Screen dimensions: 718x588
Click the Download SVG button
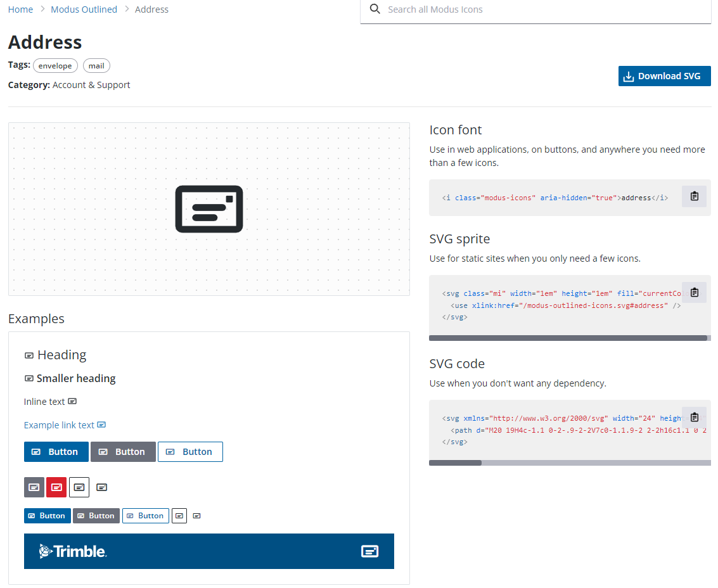[664, 75]
